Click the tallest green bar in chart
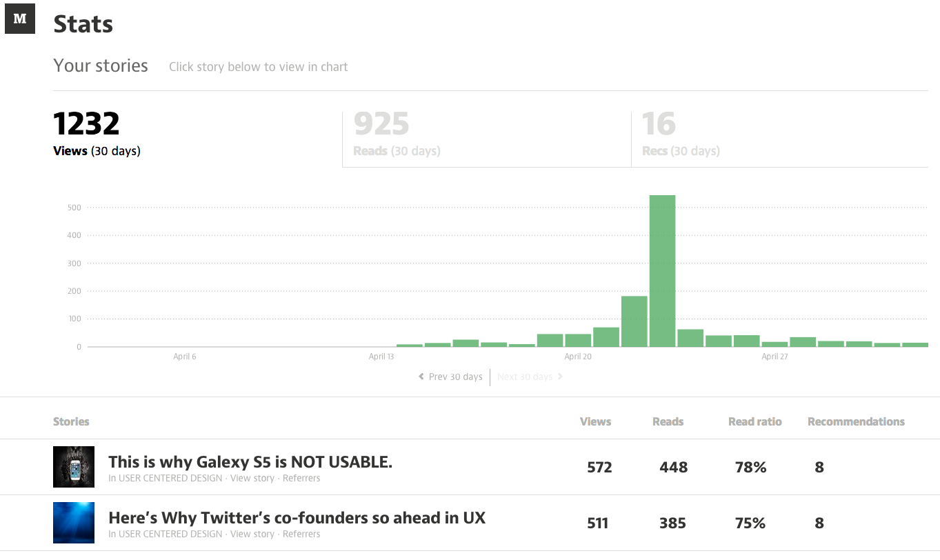The height and width of the screenshot is (560, 940). click(662, 271)
